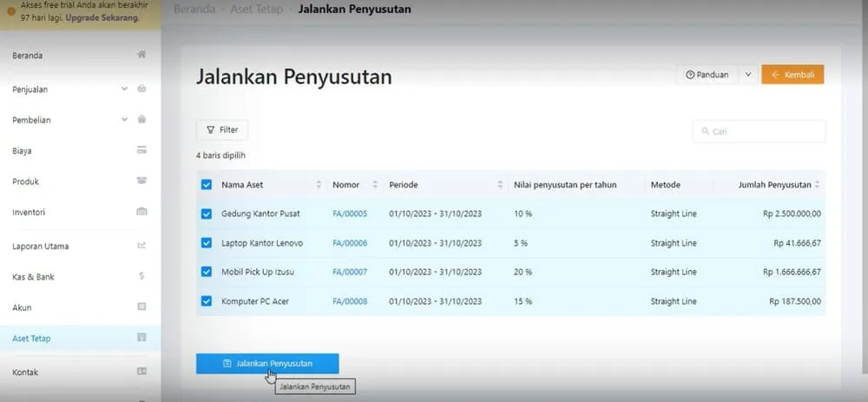Click the Pembelian bag icon in sidebar

click(141, 119)
